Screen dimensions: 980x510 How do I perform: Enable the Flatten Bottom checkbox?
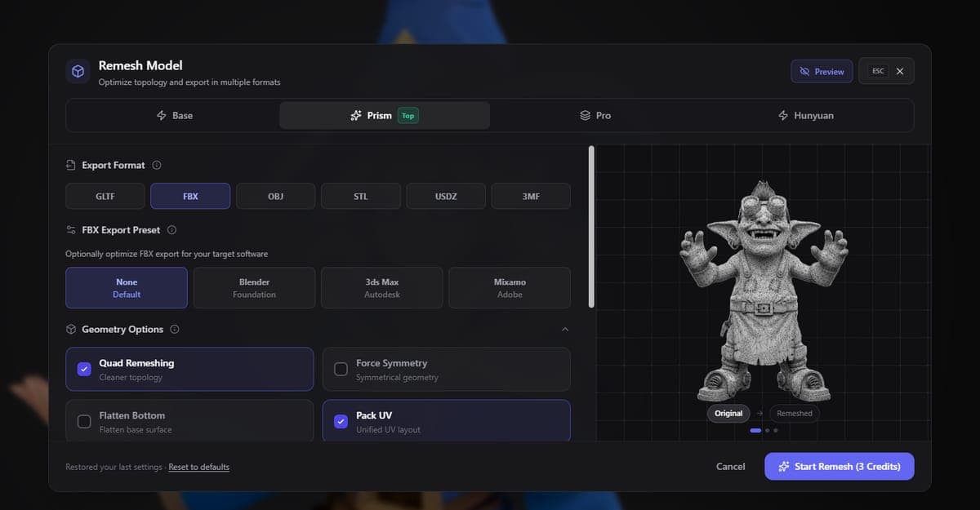click(84, 422)
